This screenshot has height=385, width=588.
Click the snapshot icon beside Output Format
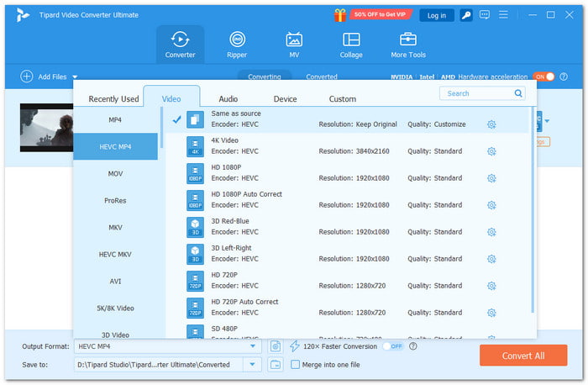276,346
